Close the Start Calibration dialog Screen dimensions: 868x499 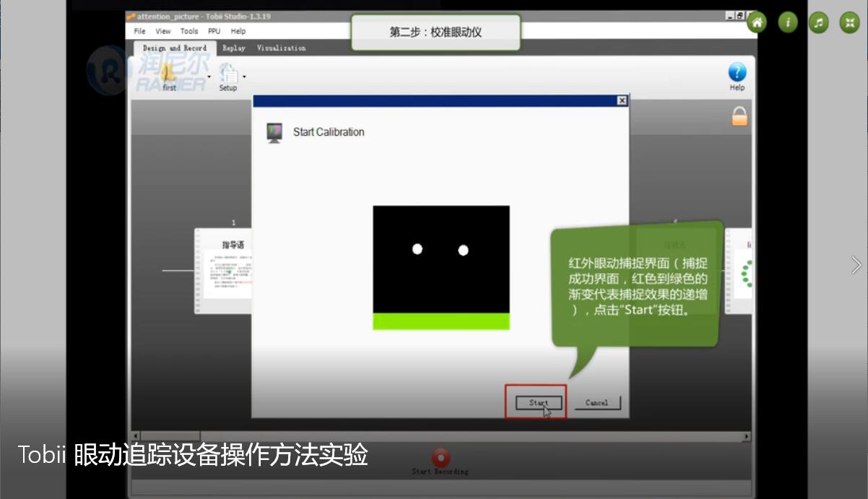622,100
